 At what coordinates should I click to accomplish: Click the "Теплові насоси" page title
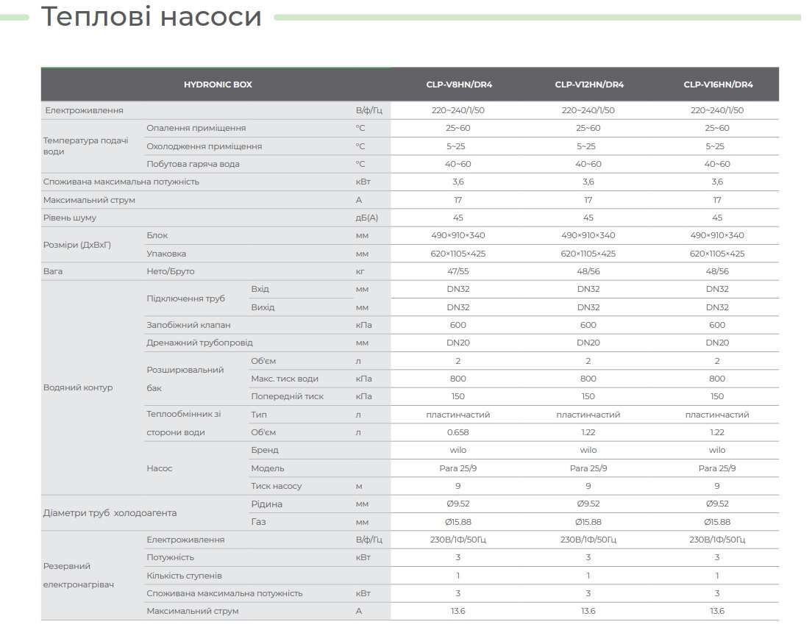coord(151,16)
